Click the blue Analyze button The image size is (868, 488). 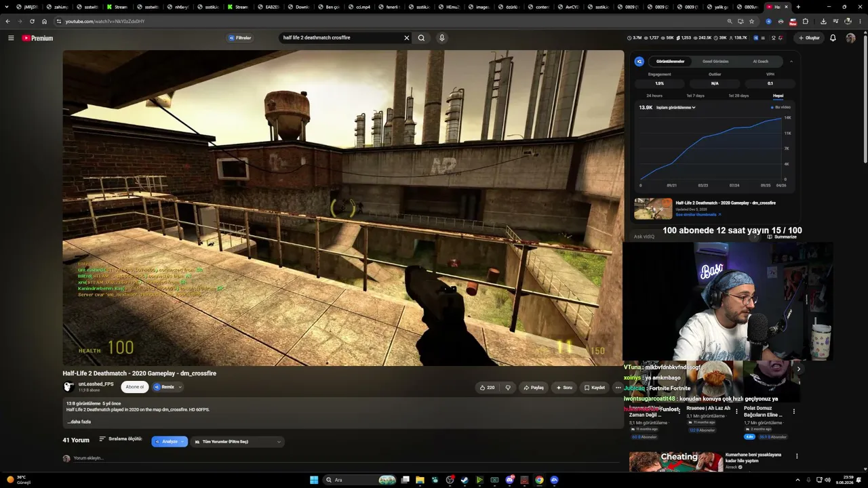pos(170,442)
